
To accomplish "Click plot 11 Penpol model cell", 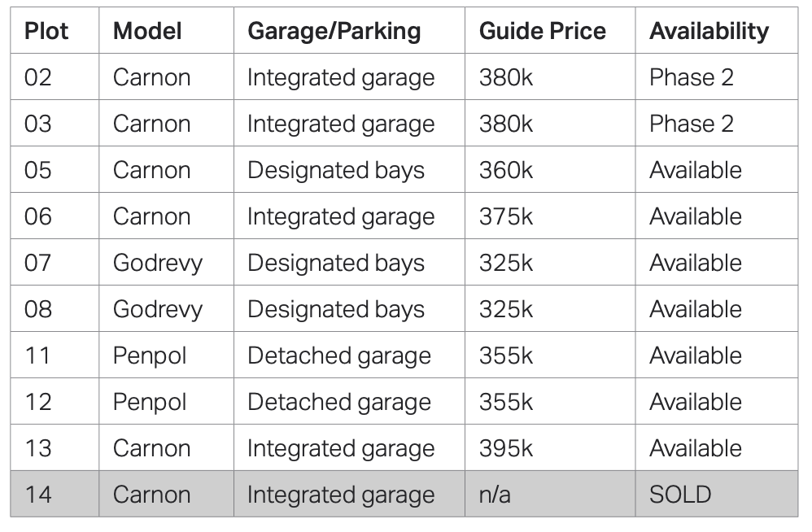I will (x=150, y=355).
